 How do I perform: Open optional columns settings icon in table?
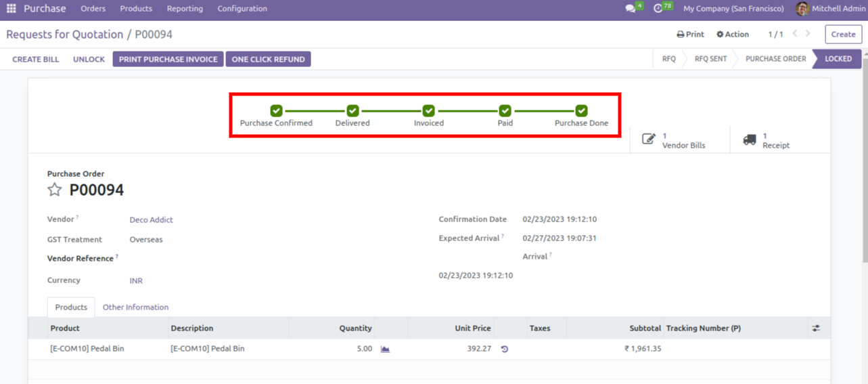816,328
